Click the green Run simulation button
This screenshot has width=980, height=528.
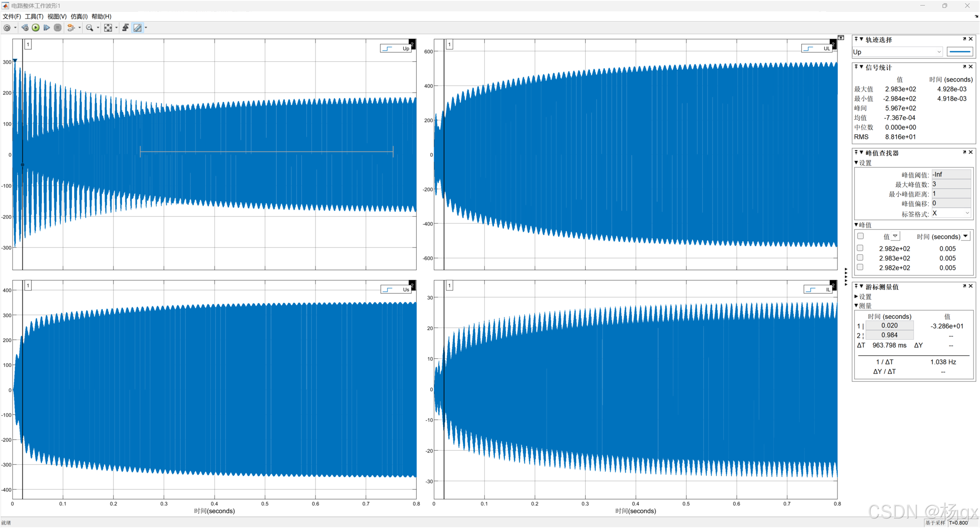tap(36, 28)
